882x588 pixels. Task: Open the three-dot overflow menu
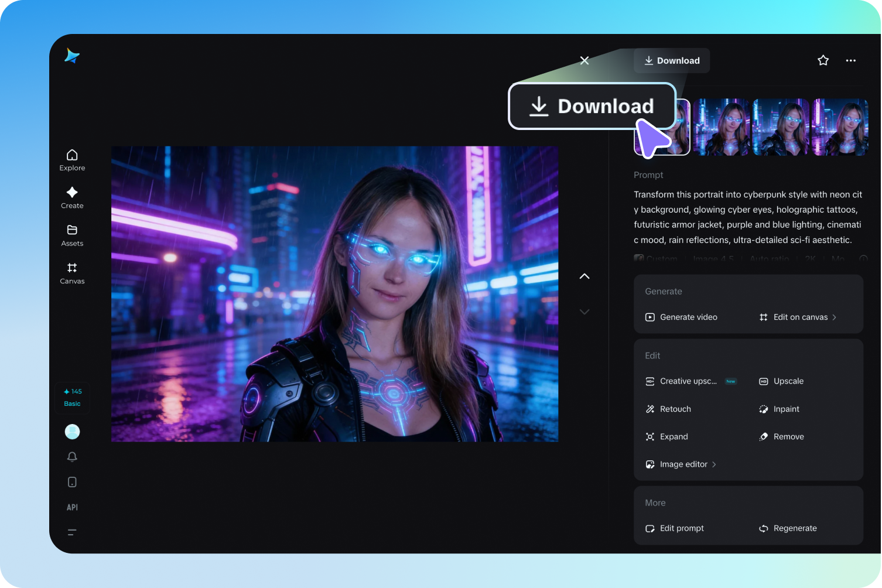coord(850,60)
